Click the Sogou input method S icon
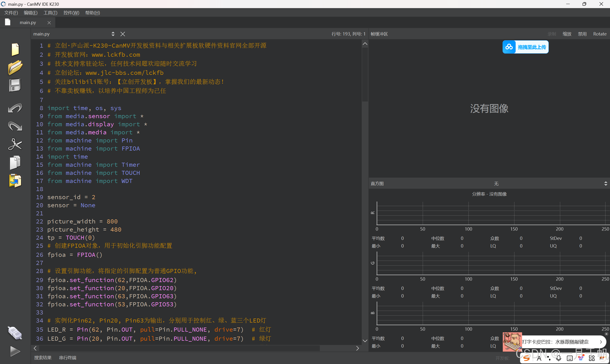This screenshot has height=364, width=610. pos(526,358)
